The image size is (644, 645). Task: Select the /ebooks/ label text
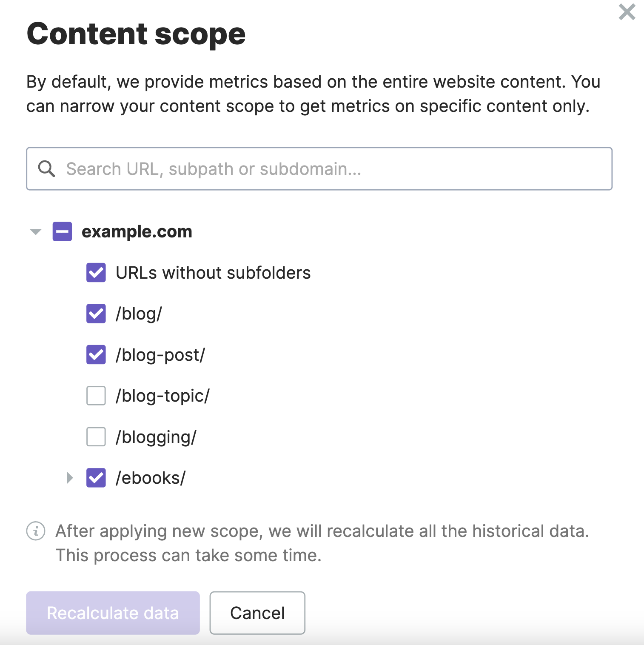tap(151, 478)
